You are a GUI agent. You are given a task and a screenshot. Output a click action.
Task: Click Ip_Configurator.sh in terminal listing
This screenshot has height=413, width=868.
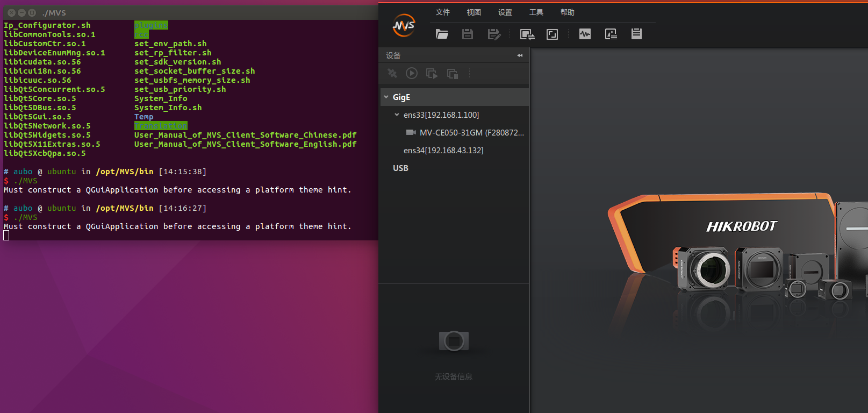pyautogui.click(x=47, y=25)
